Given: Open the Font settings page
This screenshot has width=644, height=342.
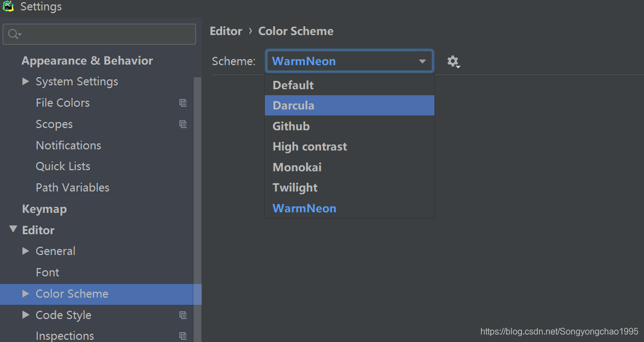Looking at the screenshot, I should click(47, 272).
